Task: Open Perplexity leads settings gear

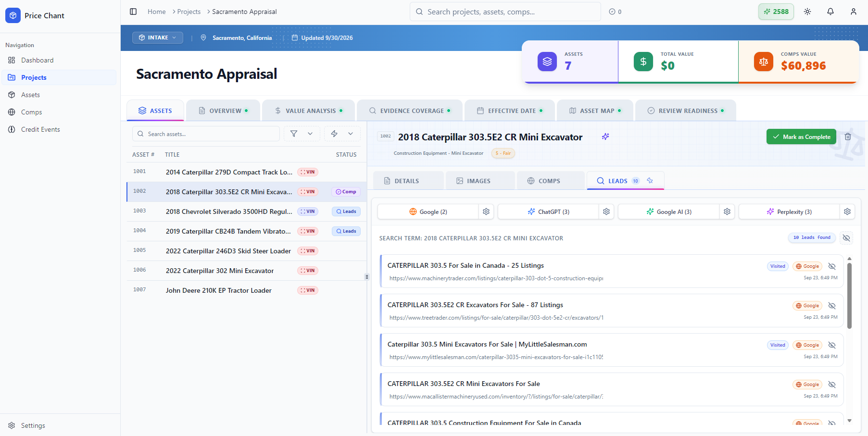Action: tap(847, 212)
